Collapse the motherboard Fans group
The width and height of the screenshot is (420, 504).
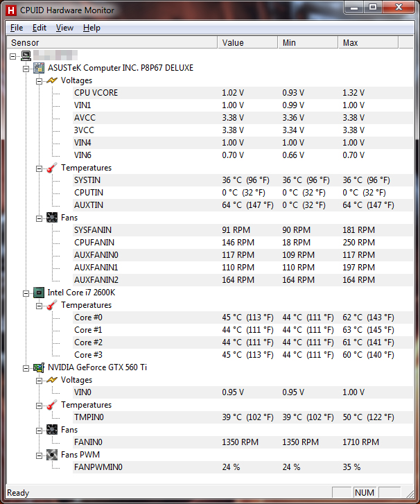click(40, 218)
